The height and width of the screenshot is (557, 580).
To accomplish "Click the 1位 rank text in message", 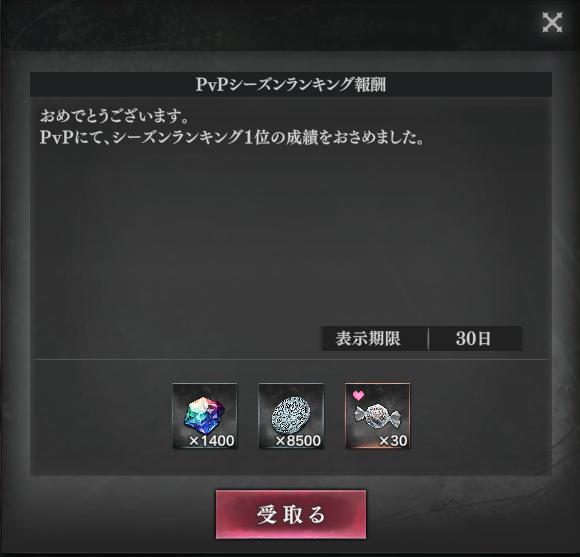I will click(256, 138).
